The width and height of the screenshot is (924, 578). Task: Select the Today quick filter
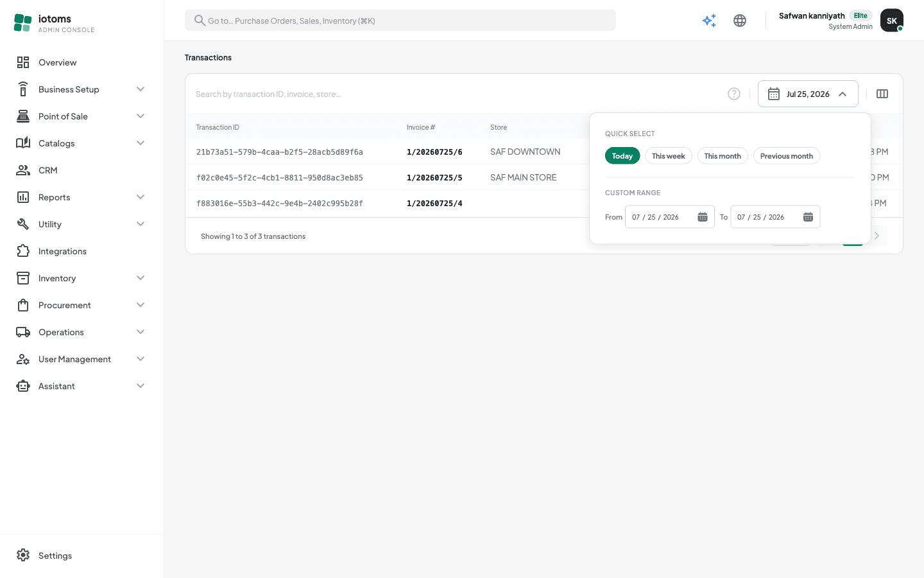tap(622, 156)
